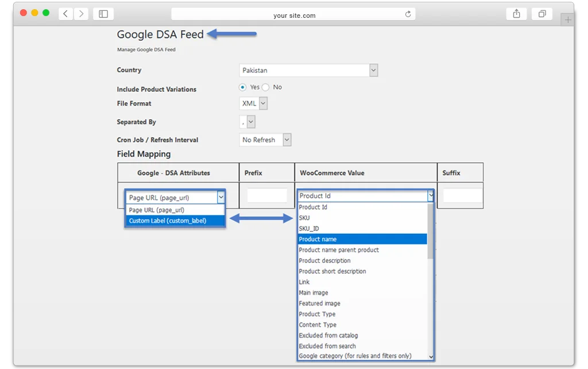Toggle the browser sidebar panel icon
588x369 pixels.
(103, 14)
